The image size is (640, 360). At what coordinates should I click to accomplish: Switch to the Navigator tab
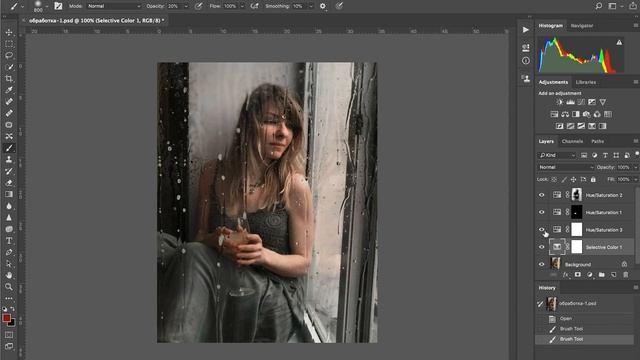point(582,26)
